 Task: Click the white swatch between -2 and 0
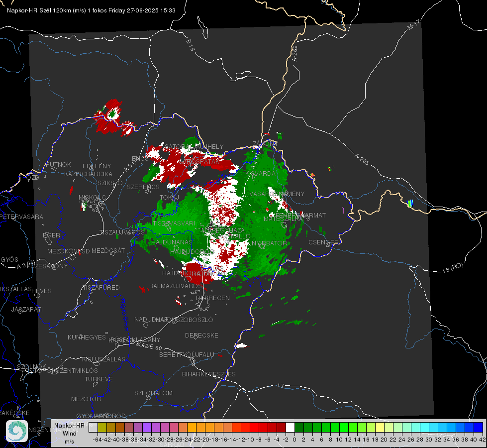point(290,427)
